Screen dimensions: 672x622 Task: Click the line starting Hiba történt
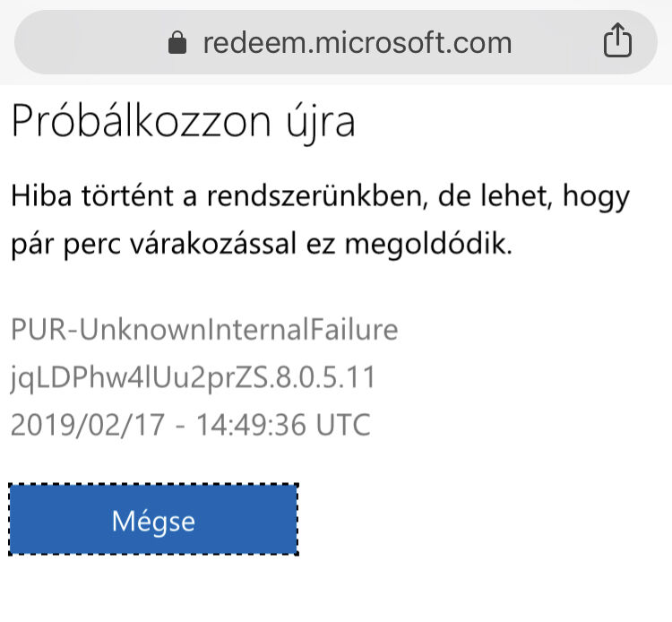tap(320, 197)
